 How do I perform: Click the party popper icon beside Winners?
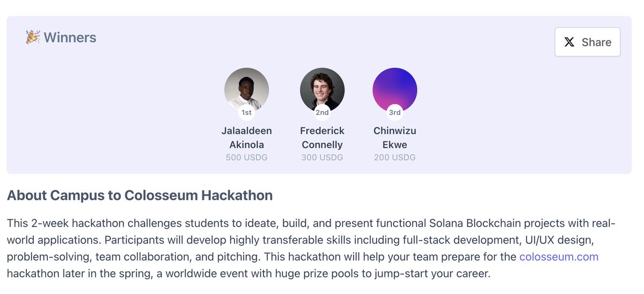click(x=33, y=37)
